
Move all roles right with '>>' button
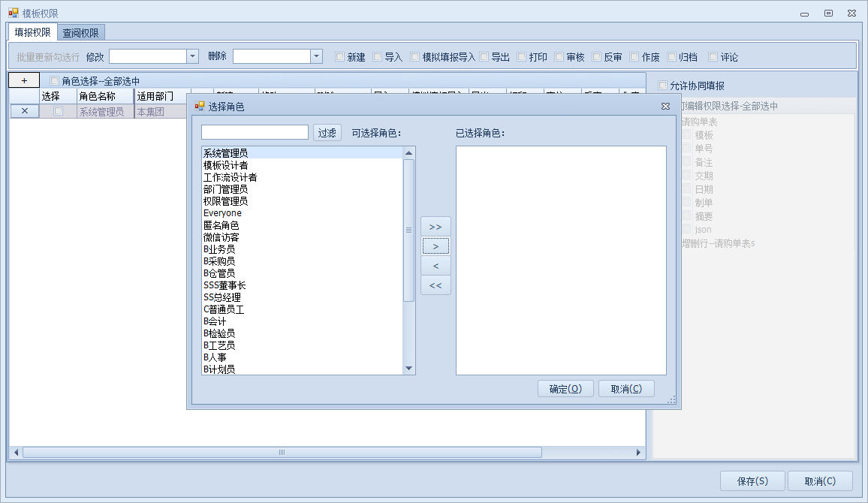[436, 226]
